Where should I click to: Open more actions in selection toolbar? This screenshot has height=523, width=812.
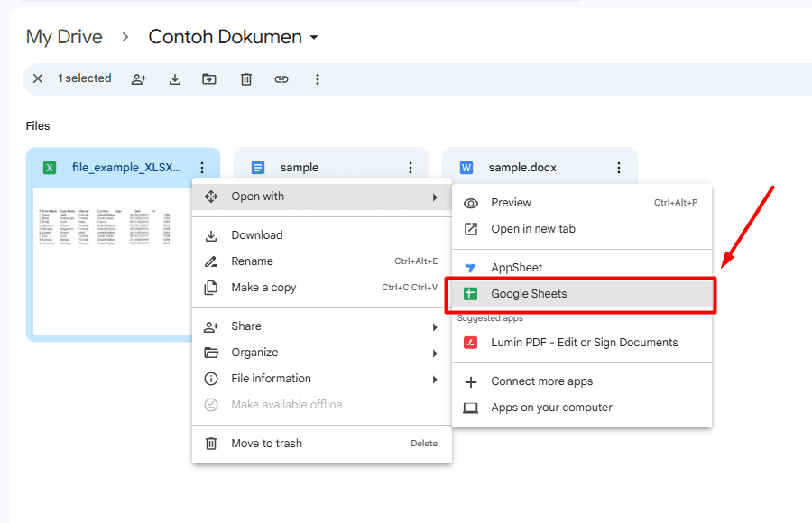(318, 79)
